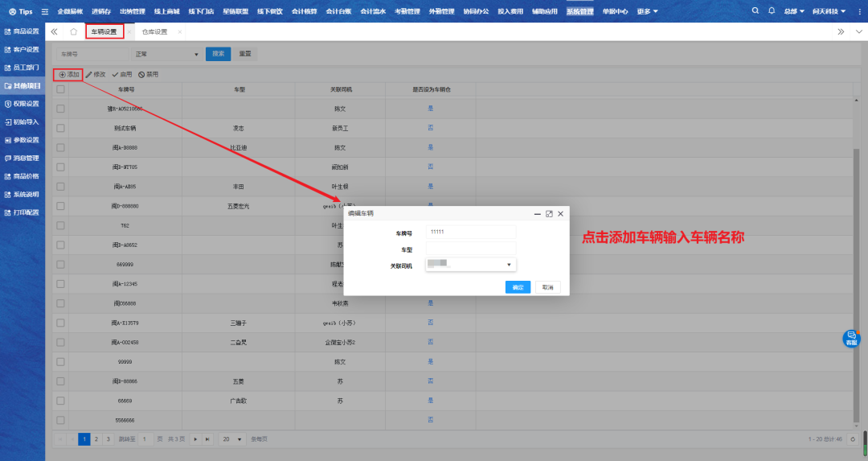The image size is (868, 461).
Task: Click the home icon tab
Action: [x=74, y=31]
